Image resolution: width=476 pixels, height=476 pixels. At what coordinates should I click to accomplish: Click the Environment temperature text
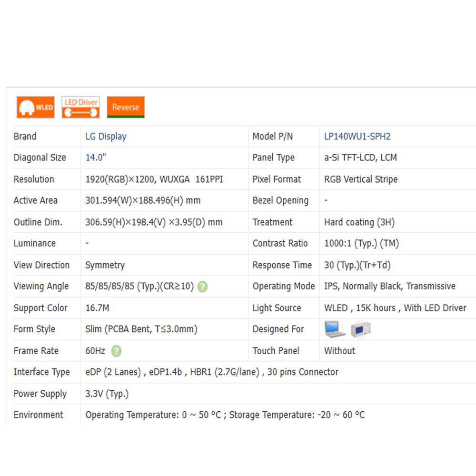tap(225, 415)
